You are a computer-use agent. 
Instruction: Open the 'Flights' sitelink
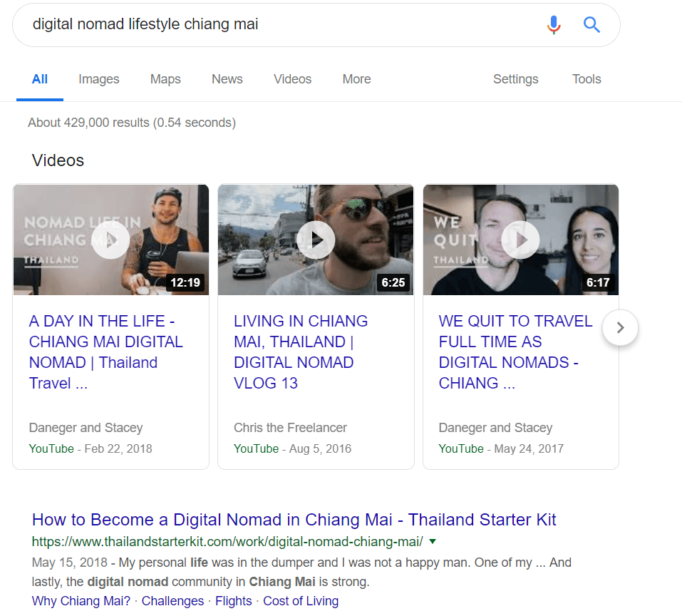click(x=233, y=601)
